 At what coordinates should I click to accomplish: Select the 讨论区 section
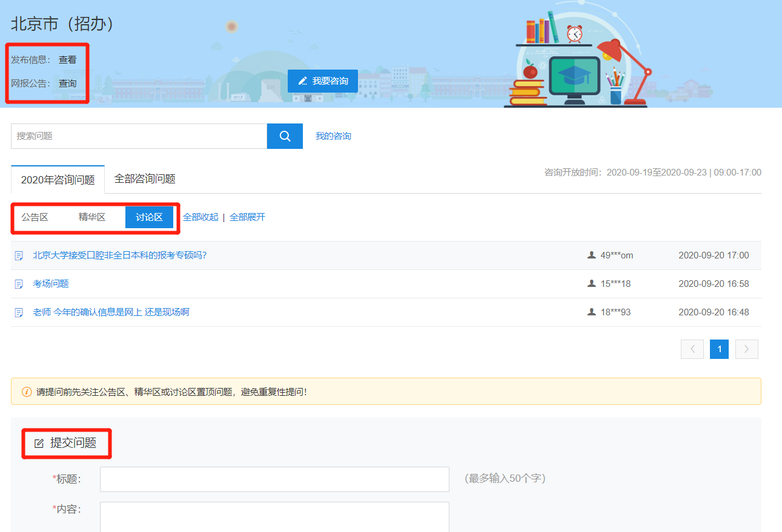(149, 217)
